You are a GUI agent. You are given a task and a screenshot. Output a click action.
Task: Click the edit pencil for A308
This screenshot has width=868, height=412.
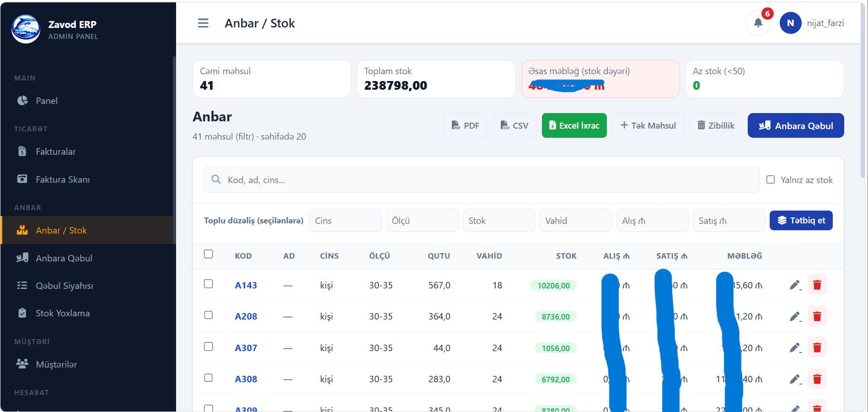(x=795, y=379)
